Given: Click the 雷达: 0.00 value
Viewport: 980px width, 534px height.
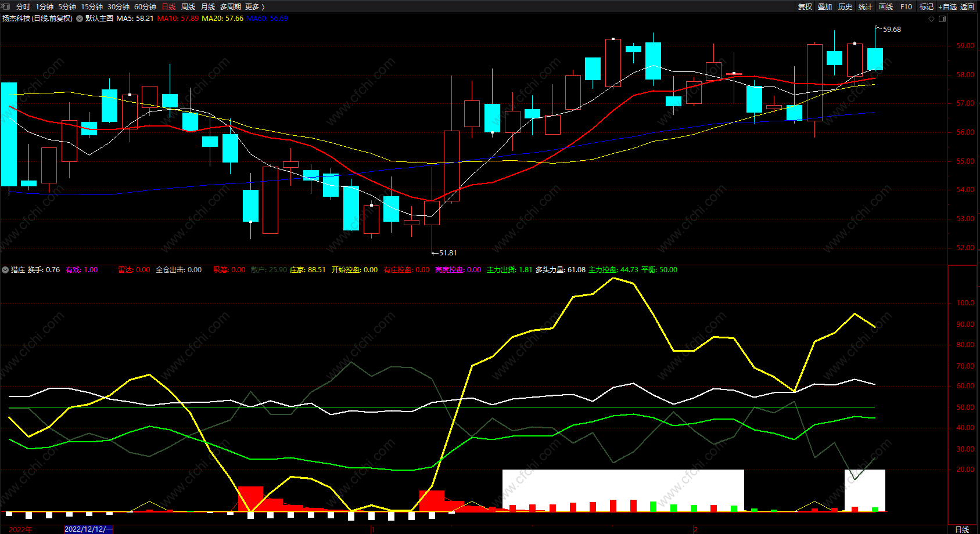Looking at the screenshot, I should 134,270.
